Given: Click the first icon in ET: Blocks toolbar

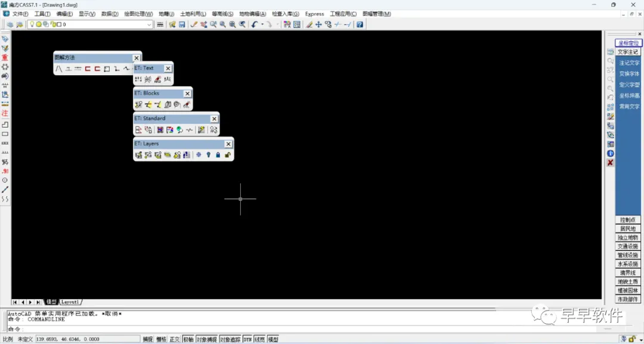Looking at the screenshot, I should tap(138, 105).
